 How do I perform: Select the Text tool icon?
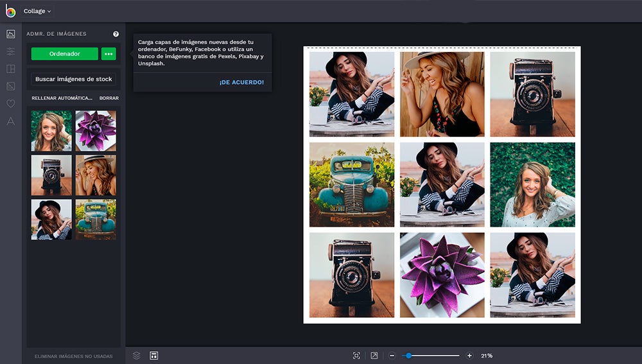pos(10,121)
